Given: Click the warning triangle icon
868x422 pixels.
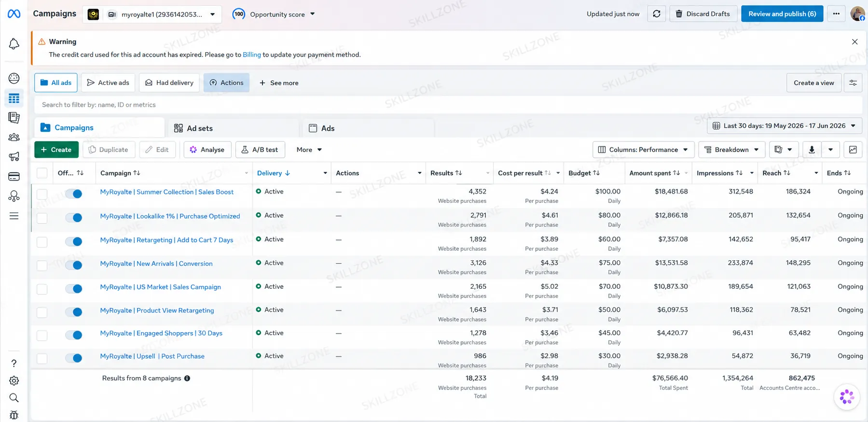Looking at the screenshot, I should tap(42, 42).
